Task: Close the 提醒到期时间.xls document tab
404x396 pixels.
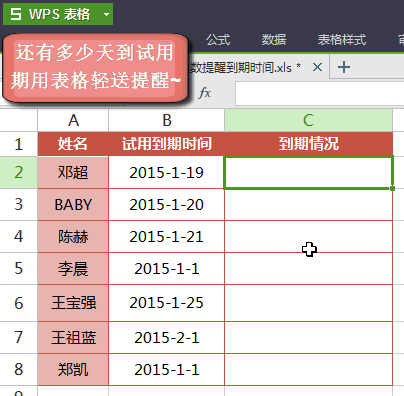Action: click(x=317, y=67)
